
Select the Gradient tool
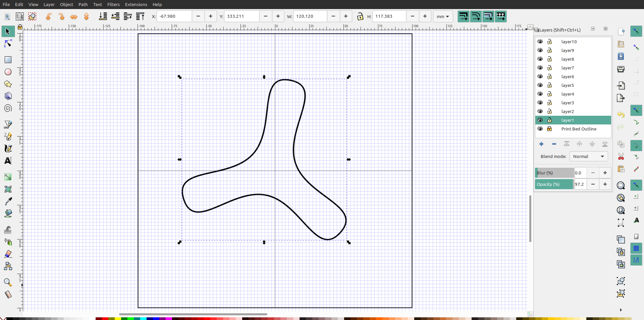8,177
